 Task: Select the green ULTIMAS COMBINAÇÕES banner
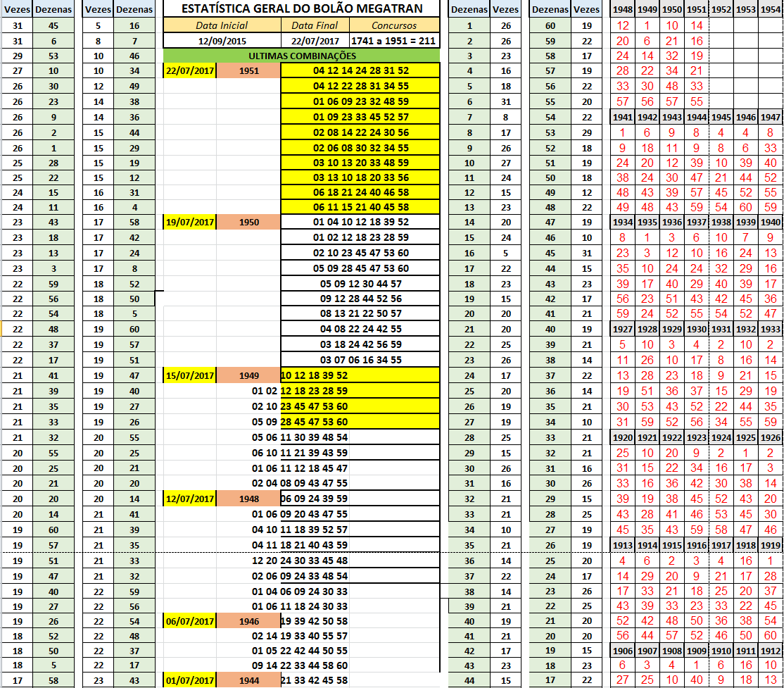[x=301, y=56]
